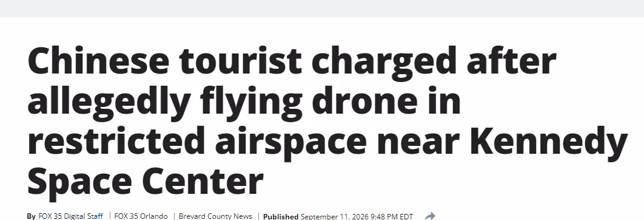Image resolution: width=644 pixels, height=220 pixels.
Task: Click the gray bar above the article
Action: (x=322, y=9)
